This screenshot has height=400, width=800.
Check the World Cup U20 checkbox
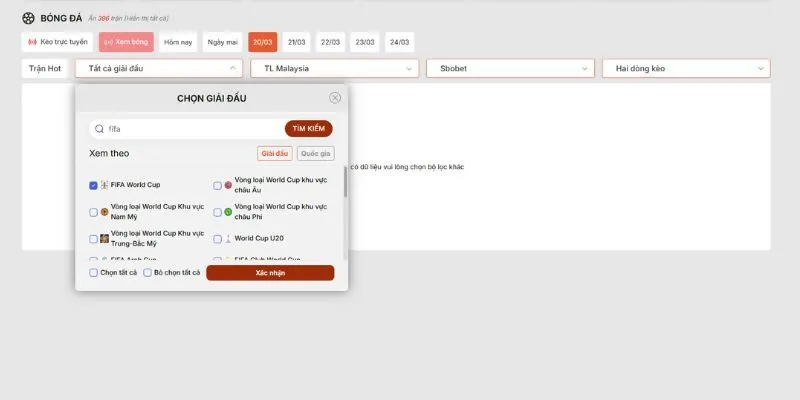[x=217, y=239]
